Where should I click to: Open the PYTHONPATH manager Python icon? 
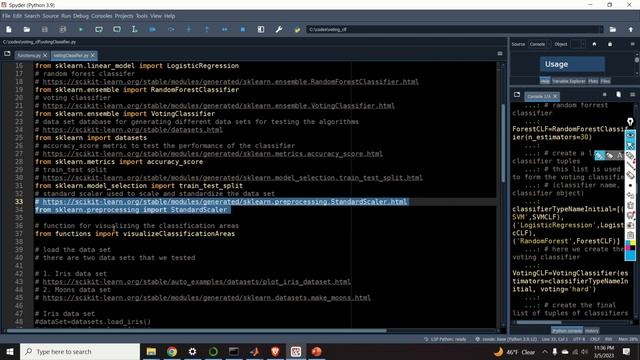297,29
